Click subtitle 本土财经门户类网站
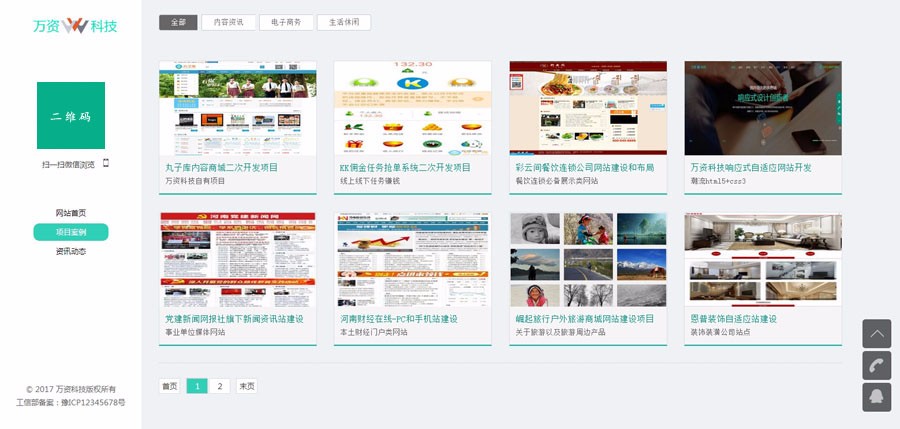This screenshot has width=900, height=429. click(x=374, y=332)
